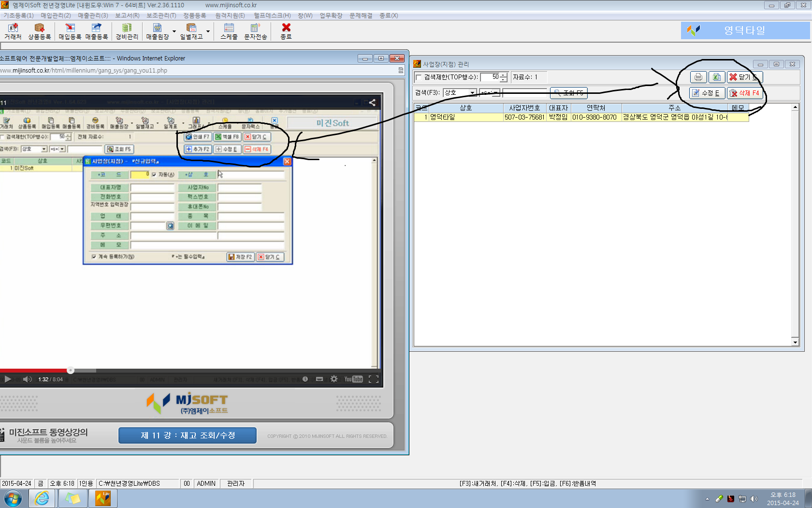Click the MJSOFT logo link below the video
Viewport: 812px width, 508px height.
188,403
